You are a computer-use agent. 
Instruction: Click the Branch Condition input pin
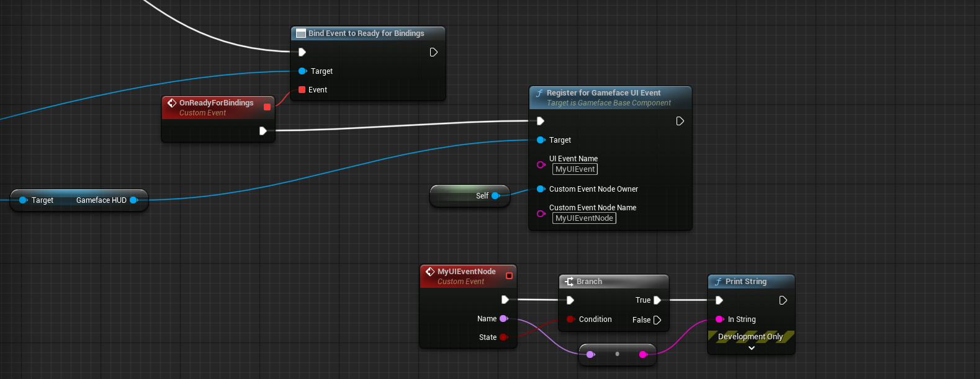point(570,319)
